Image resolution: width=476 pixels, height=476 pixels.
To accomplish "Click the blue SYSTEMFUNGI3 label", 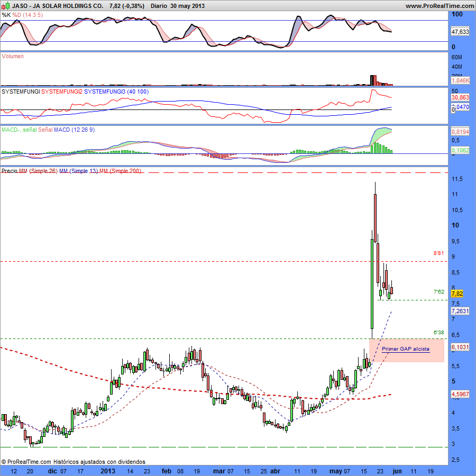I will point(105,91).
